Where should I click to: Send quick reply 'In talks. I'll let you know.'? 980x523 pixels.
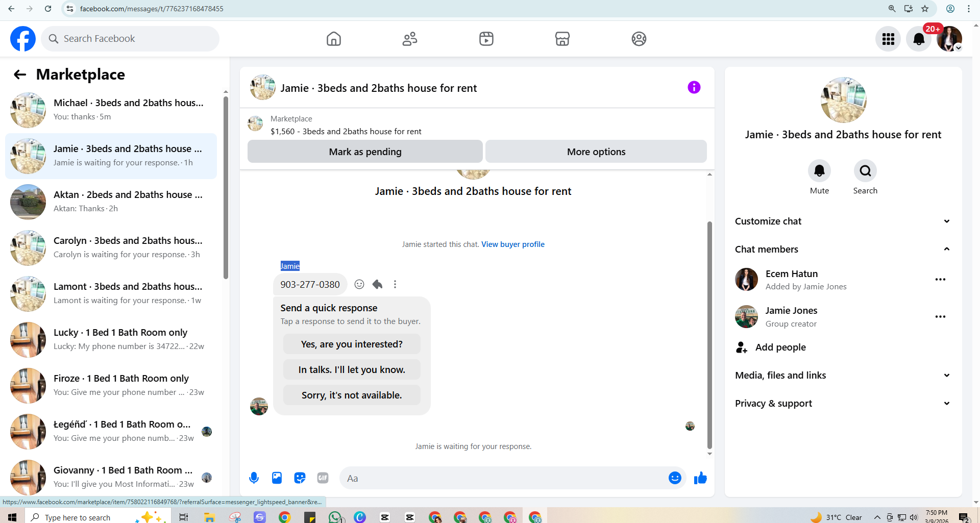point(352,369)
